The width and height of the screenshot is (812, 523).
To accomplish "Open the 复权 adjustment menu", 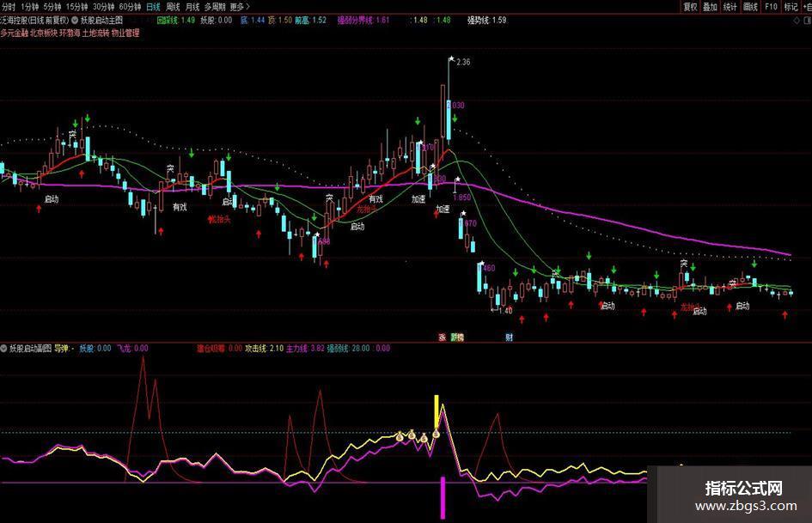I will 690,7.
